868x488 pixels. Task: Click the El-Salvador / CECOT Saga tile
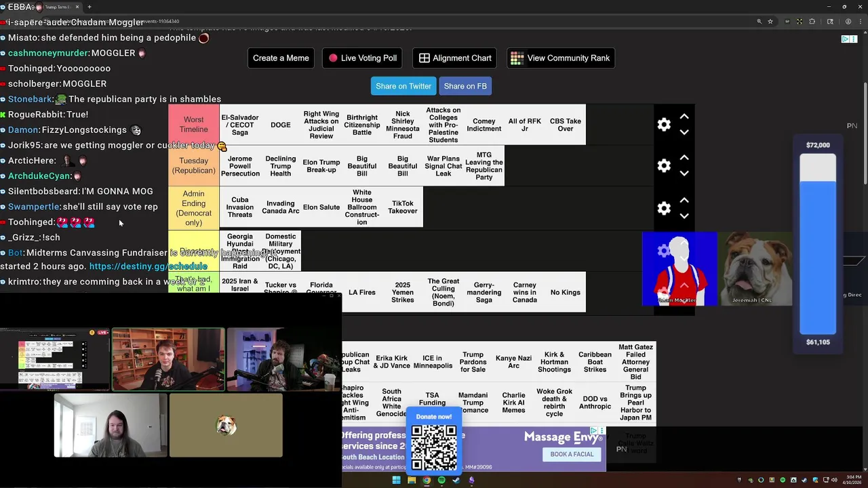(240, 125)
